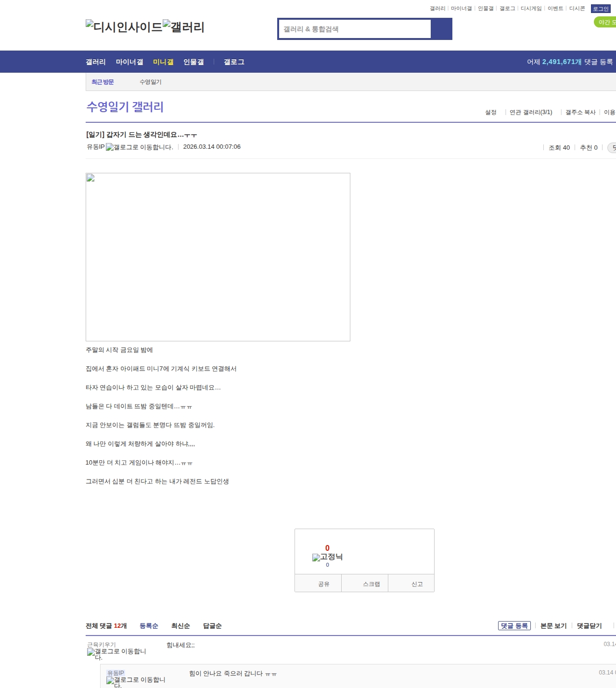Click the 로그인 button

click(601, 9)
